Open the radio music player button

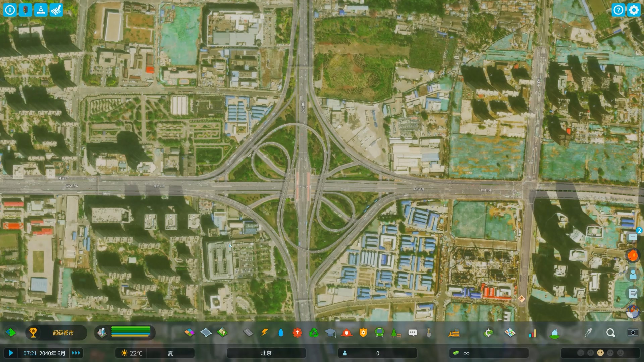click(x=633, y=312)
